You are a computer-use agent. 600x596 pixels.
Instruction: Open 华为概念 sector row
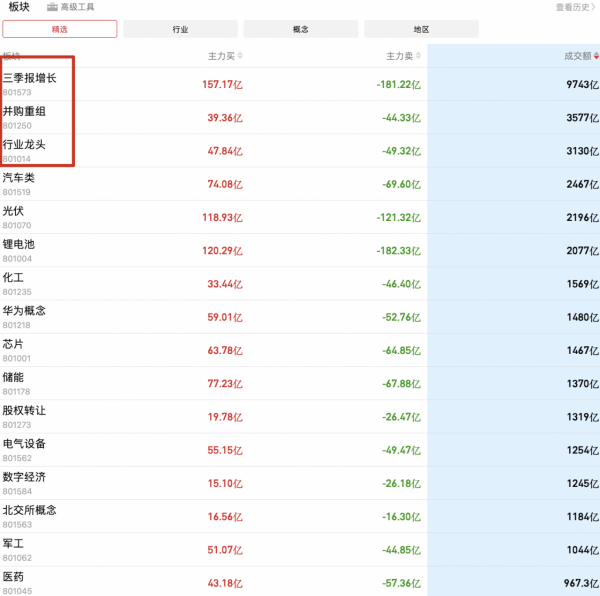(300, 317)
